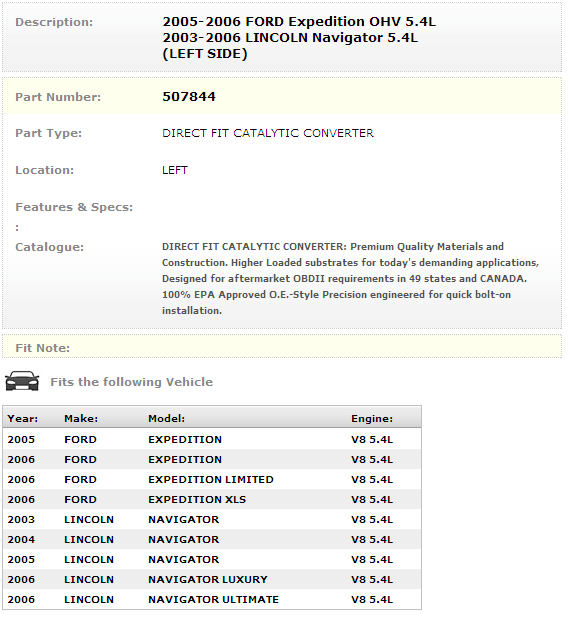Image resolution: width=570 pixels, height=635 pixels.
Task: Select the Description label
Action: click(54, 22)
